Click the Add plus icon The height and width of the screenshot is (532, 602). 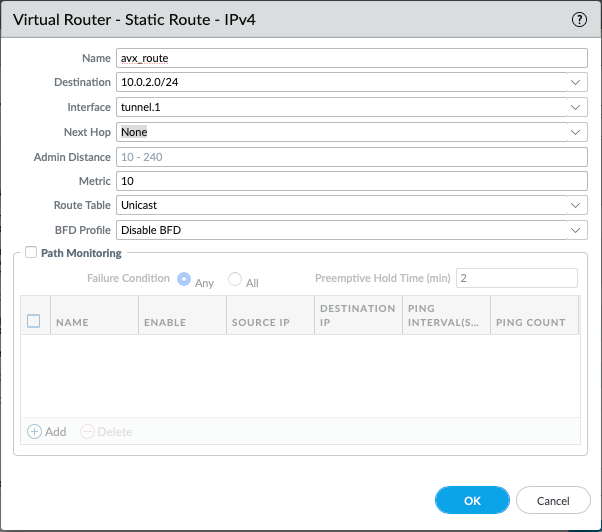34,432
